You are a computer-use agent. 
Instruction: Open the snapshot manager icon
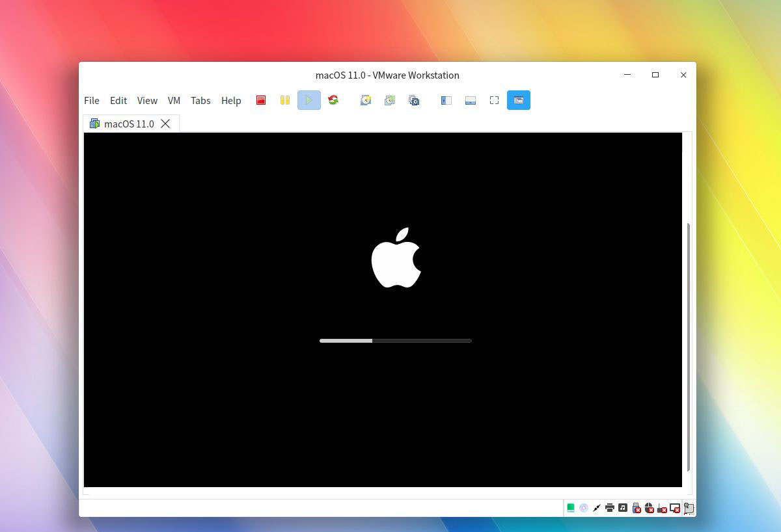414,100
